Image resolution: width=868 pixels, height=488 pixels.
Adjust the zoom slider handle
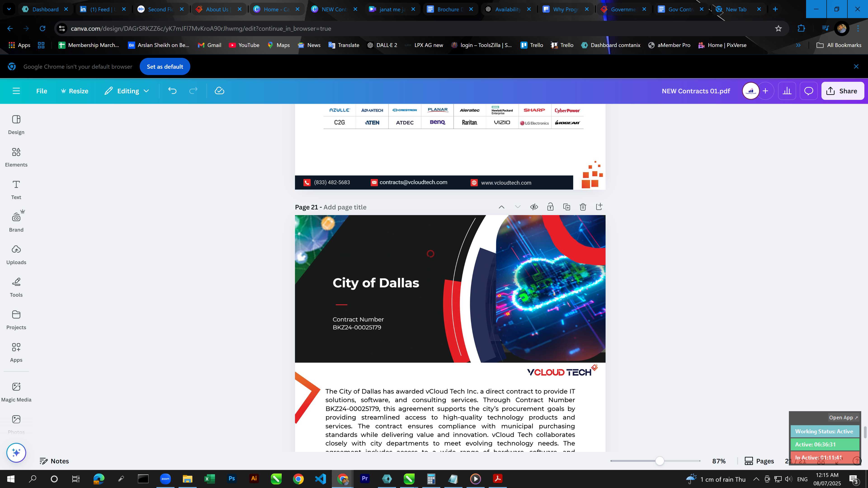coord(660,461)
